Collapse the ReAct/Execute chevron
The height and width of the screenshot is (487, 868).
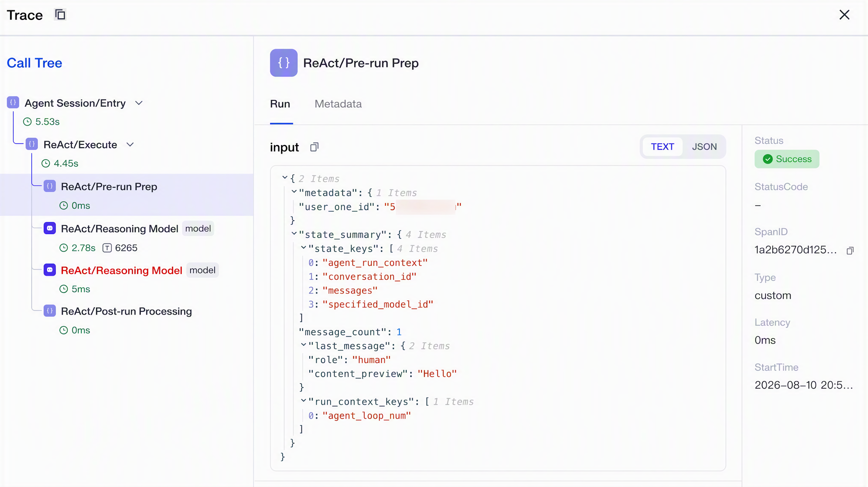130,145
